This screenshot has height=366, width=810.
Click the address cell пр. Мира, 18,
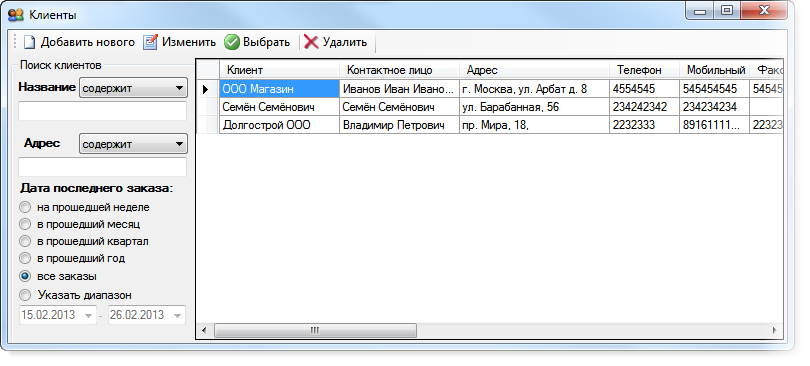tap(534, 125)
